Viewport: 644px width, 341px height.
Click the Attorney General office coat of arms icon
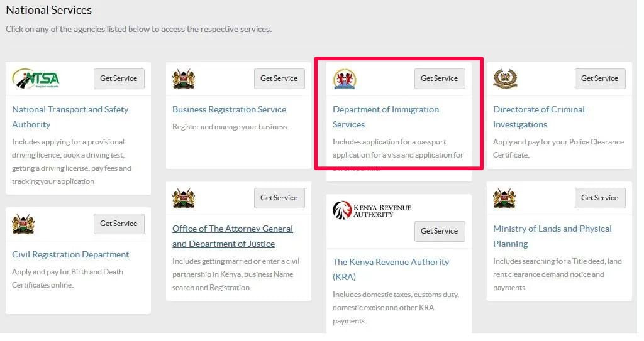coord(184,198)
